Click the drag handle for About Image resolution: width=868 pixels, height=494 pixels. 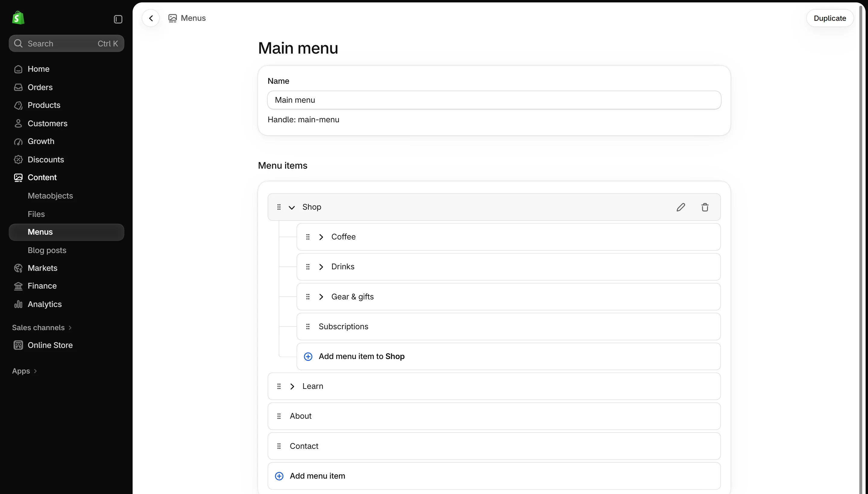click(x=279, y=416)
